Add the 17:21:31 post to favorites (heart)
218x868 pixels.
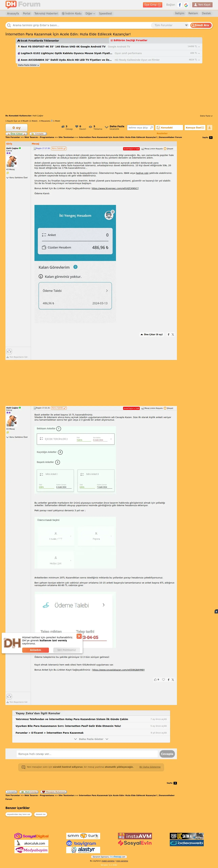(163, 680)
